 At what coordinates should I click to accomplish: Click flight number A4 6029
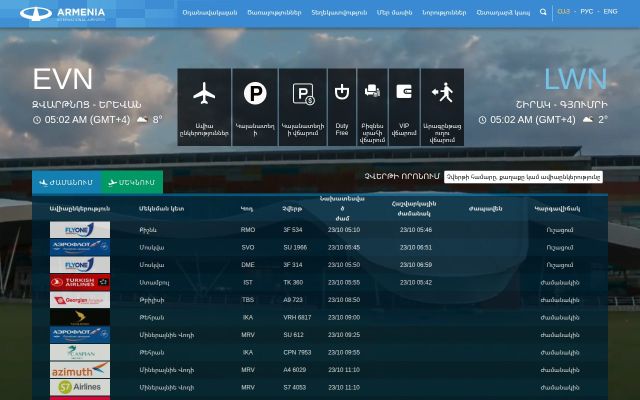tap(295, 370)
